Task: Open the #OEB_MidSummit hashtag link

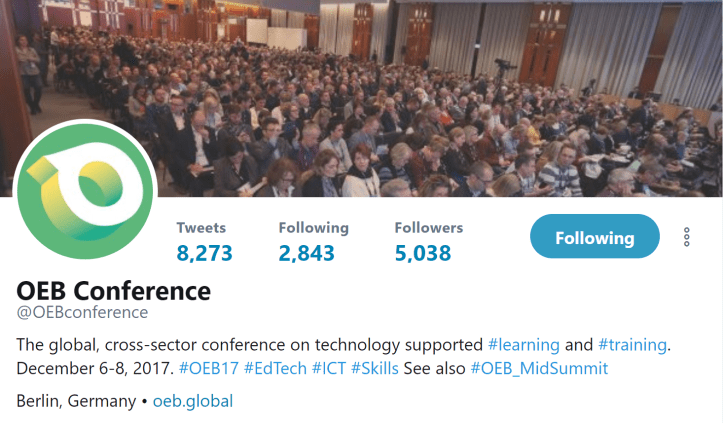Action: (x=539, y=369)
